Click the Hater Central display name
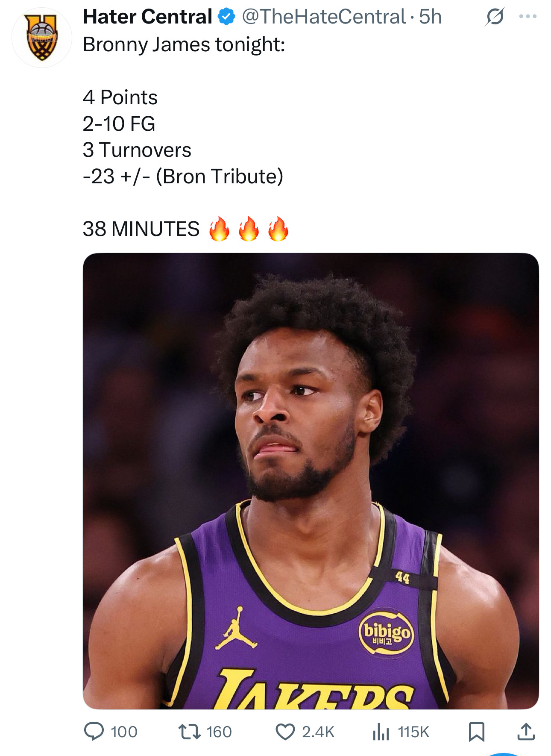The width and height of the screenshot is (551, 756). [x=147, y=17]
